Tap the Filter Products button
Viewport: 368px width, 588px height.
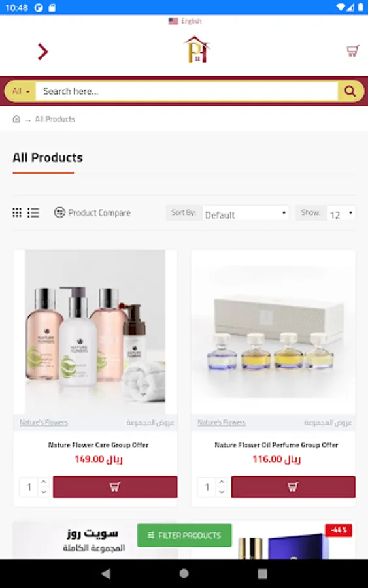pyautogui.click(x=184, y=535)
